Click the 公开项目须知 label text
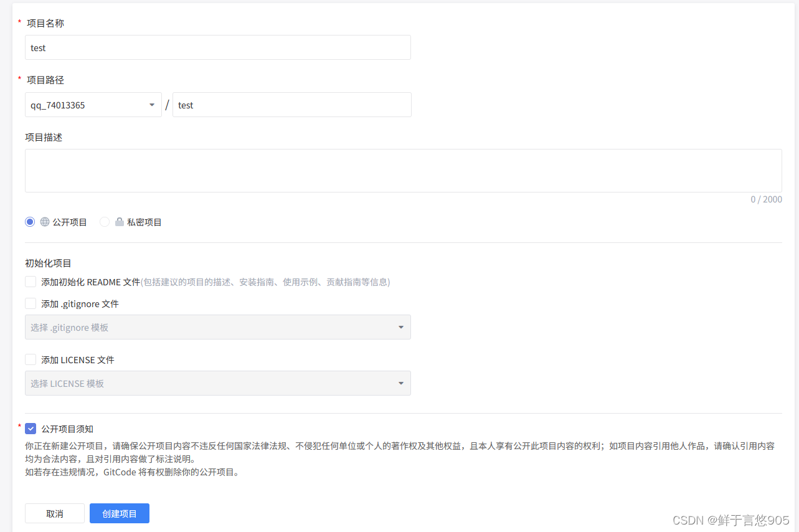Viewport: 799px width, 532px height. (67, 429)
